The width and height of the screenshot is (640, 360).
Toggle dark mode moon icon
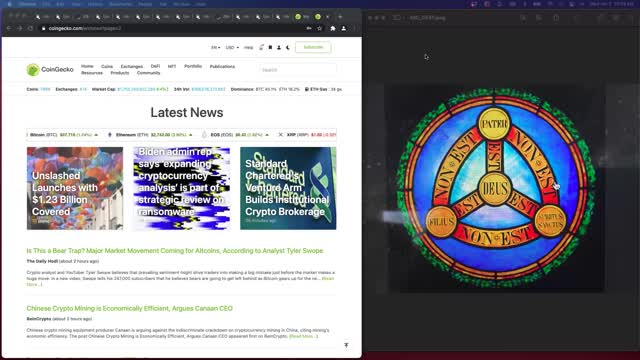(288, 47)
